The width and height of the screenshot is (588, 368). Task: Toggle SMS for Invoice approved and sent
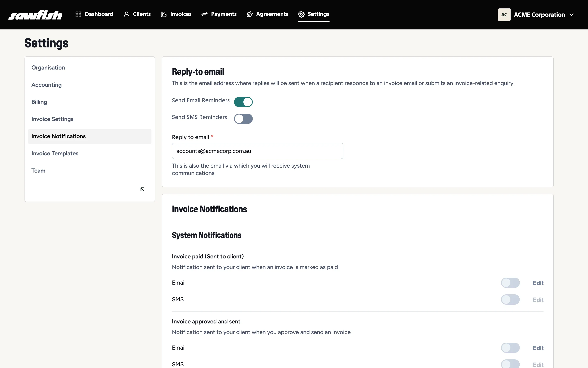510,364
